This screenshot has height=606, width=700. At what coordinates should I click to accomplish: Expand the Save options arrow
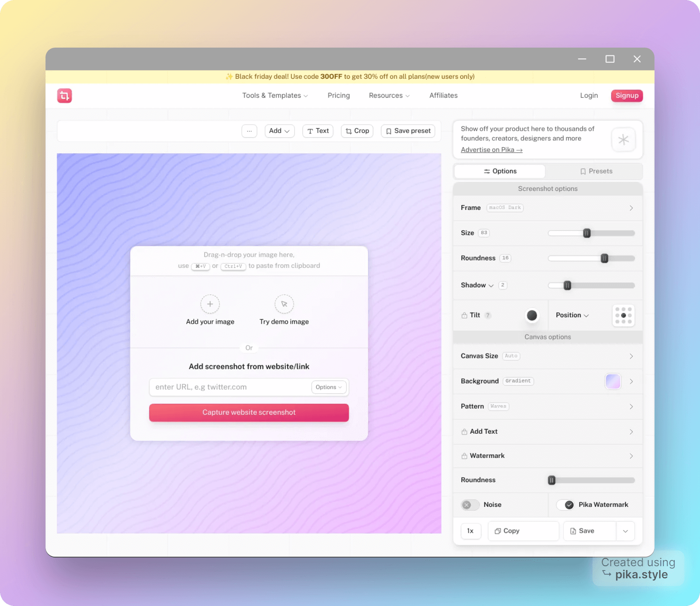[x=625, y=531]
